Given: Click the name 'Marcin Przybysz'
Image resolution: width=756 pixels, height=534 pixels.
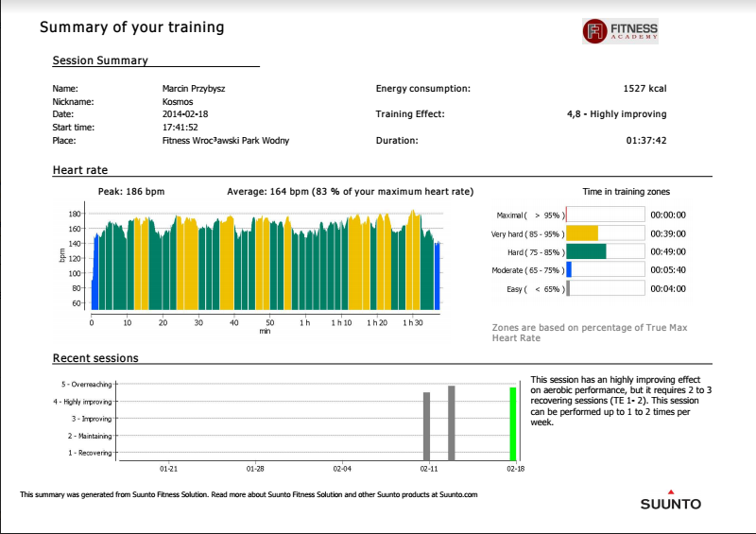Looking at the screenshot, I should click(x=194, y=88).
